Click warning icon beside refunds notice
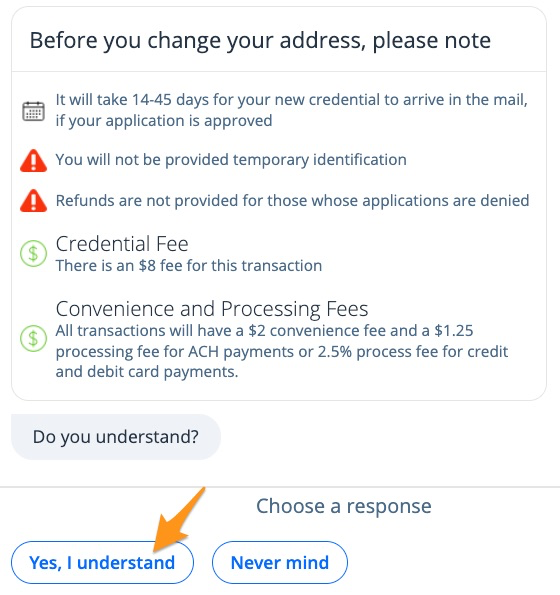 tap(33, 200)
